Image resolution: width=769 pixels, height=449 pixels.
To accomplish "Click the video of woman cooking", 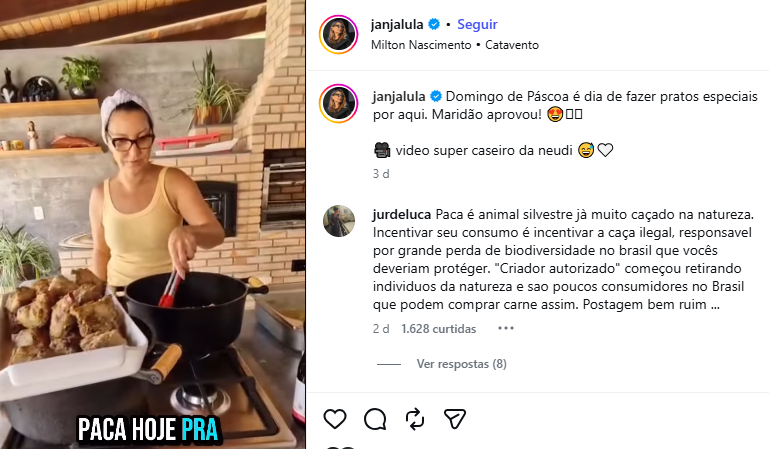I will (153, 224).
